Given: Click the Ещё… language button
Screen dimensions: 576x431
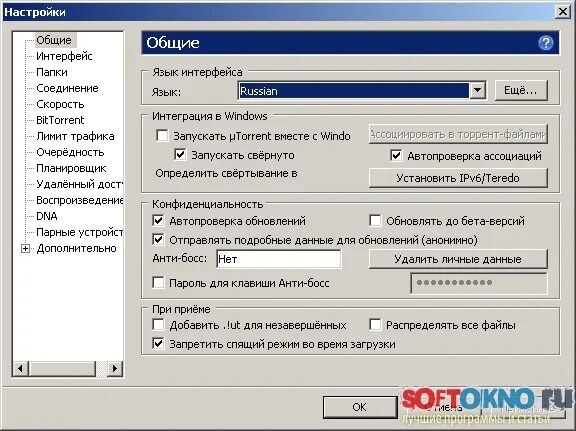Looking at the screenshot, I should pos(521,90).
